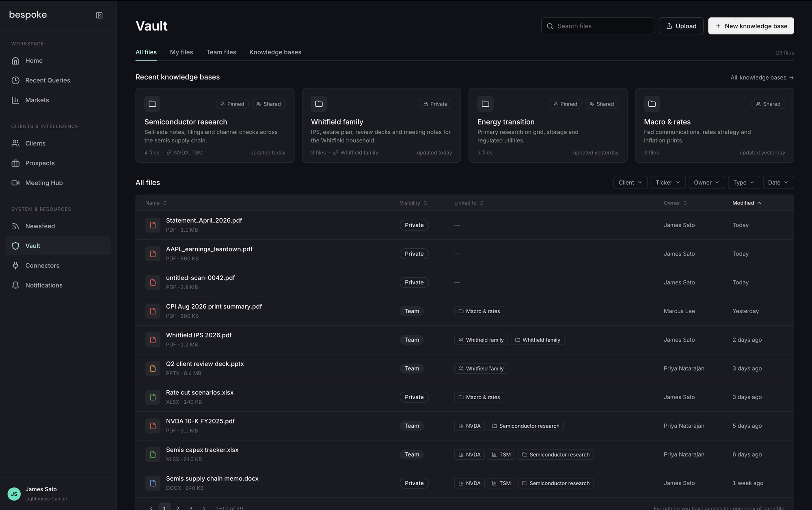Screen dimensions: 812x510
Task: Click the XLSX icon for Semis capex tracker
Action: (153, 454)
